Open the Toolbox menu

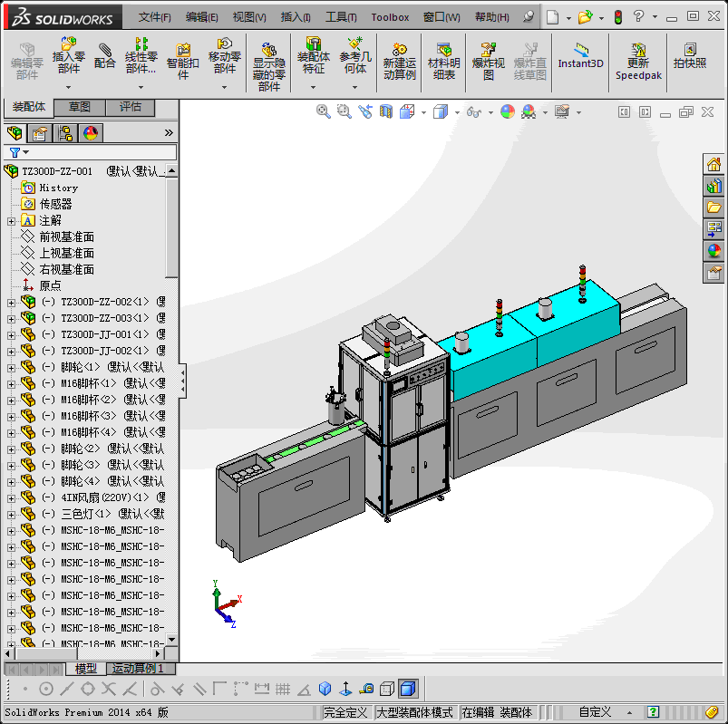(x=390, y=17)
